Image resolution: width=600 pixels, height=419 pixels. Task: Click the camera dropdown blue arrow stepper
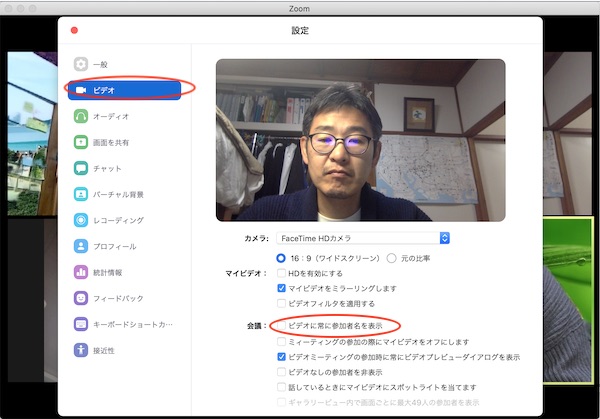[444, 238]
